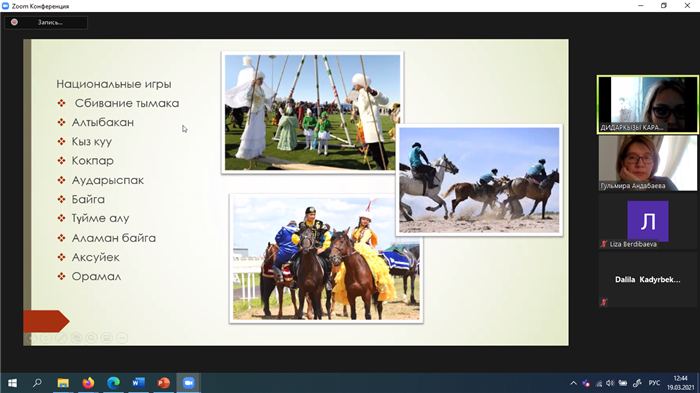This screenshot has height=393, width=700.
Task: Open the clock and date flyout
Action: click(x=681, y=383)
